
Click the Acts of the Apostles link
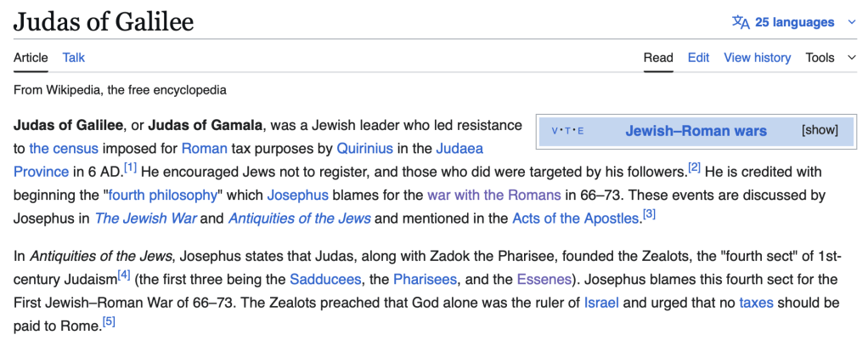point(575,218)
